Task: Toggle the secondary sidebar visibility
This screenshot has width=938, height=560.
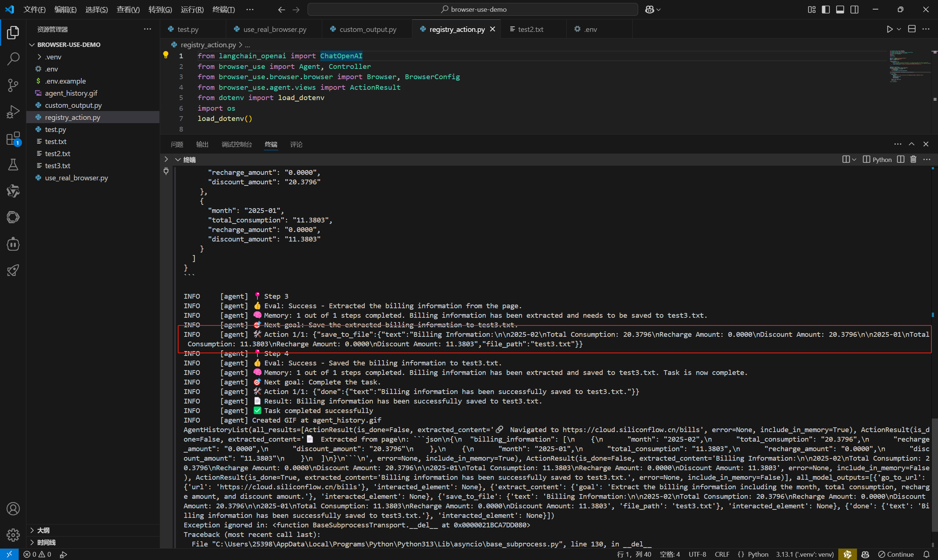Action: tap(855, 10)
